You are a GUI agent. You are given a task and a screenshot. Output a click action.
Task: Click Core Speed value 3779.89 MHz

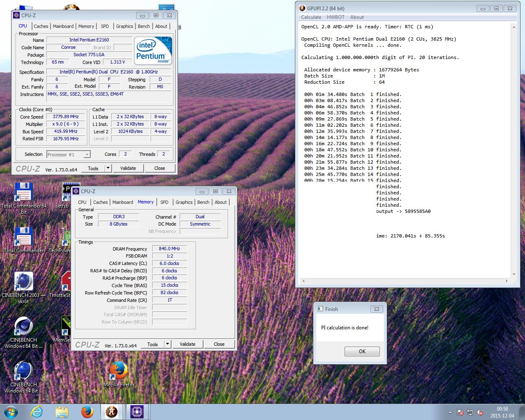[x=66, y=117]
